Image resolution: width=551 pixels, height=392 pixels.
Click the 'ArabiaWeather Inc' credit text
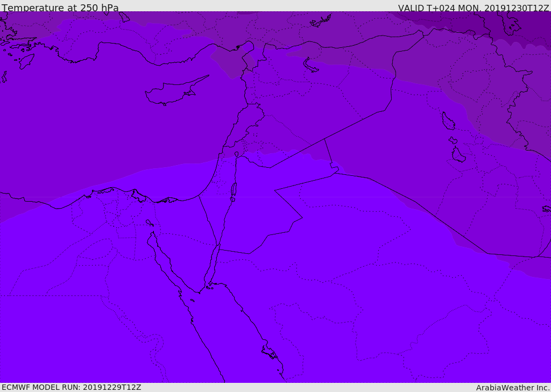tap(512, 388)
